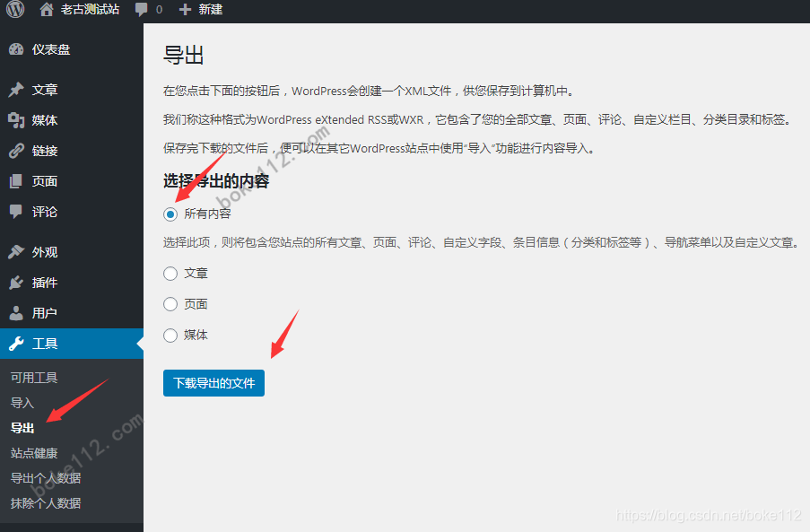Open the 工具 sidebar menu
Screen dimensions: 810x532
click(72, 344)
